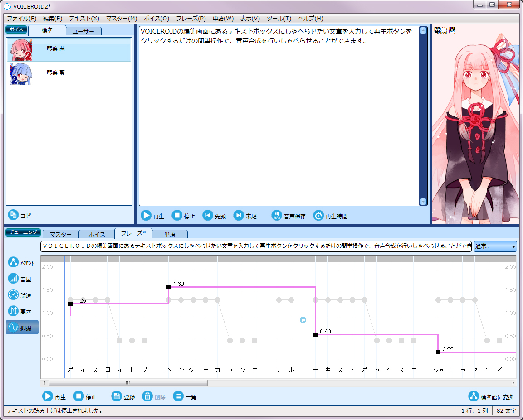
Task: Click the horizontal scrollbar thumb under the graph
Action: [128, 383]
